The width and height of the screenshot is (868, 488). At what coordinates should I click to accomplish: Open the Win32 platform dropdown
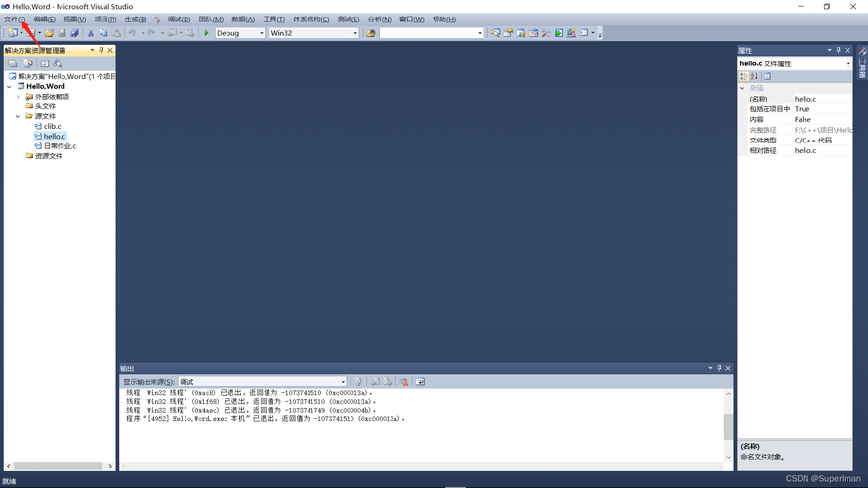[355, 33]
